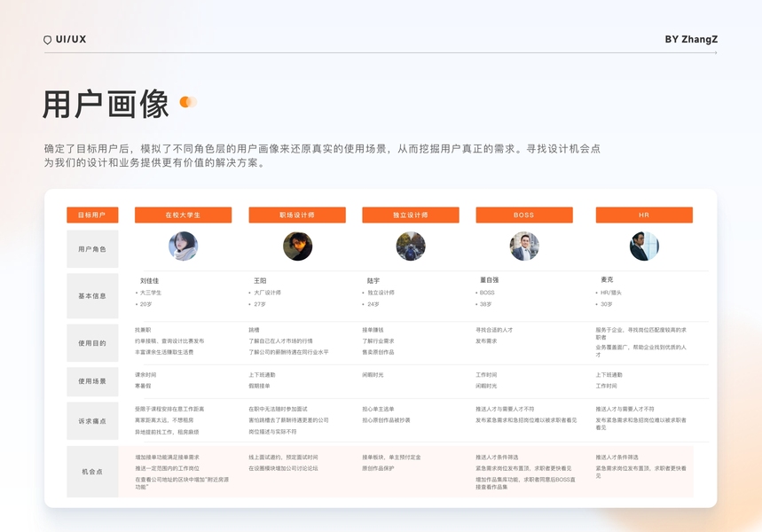Select the 职场设计师 column header
This screenshot has width=762, height=532.
(x=297, y=215)
